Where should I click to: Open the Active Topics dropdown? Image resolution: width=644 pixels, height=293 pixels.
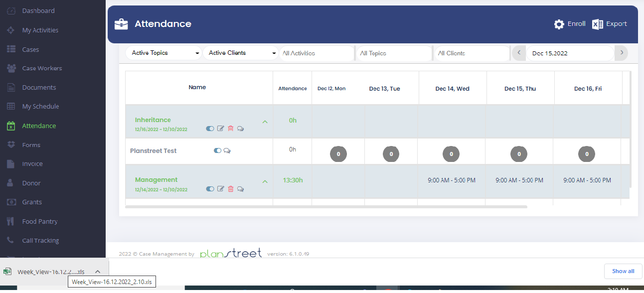coord(163,53)
